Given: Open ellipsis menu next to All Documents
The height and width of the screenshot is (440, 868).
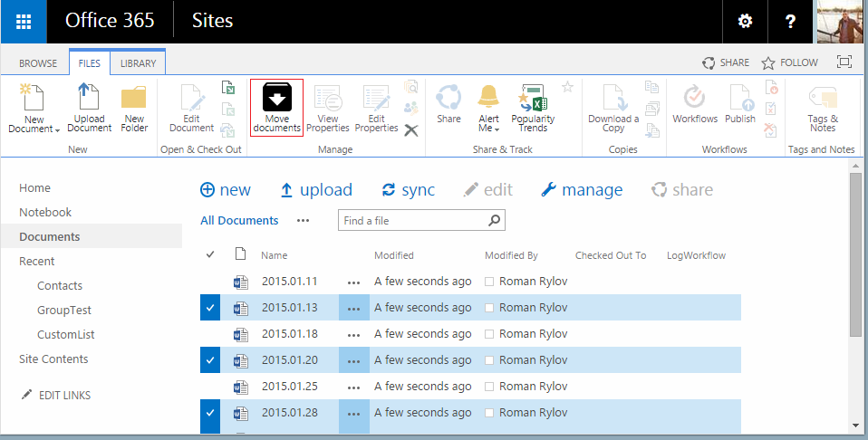Looking at the screenshot, I should [x=303, y=220].
